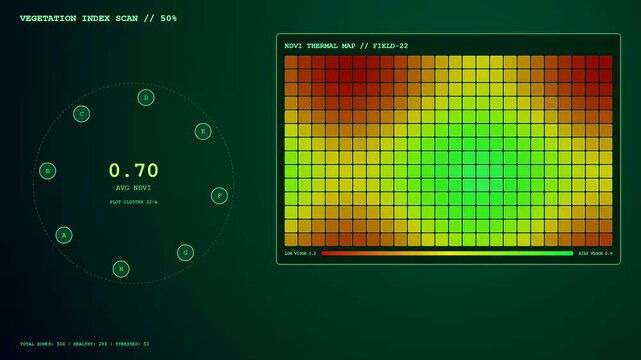Click the Vegetation Index Scan // 50% title
The height and width of the screenshot is (360, 641).
coord(98,18)
